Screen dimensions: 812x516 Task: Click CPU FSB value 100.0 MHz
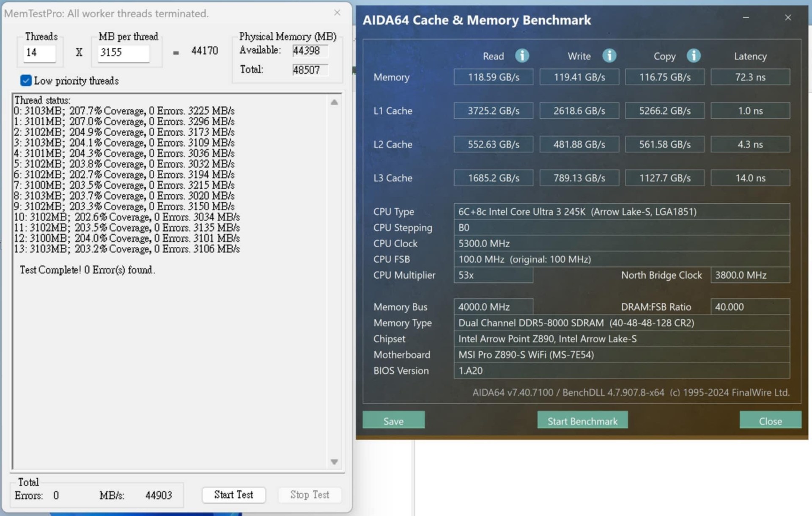tap(622, 259)
